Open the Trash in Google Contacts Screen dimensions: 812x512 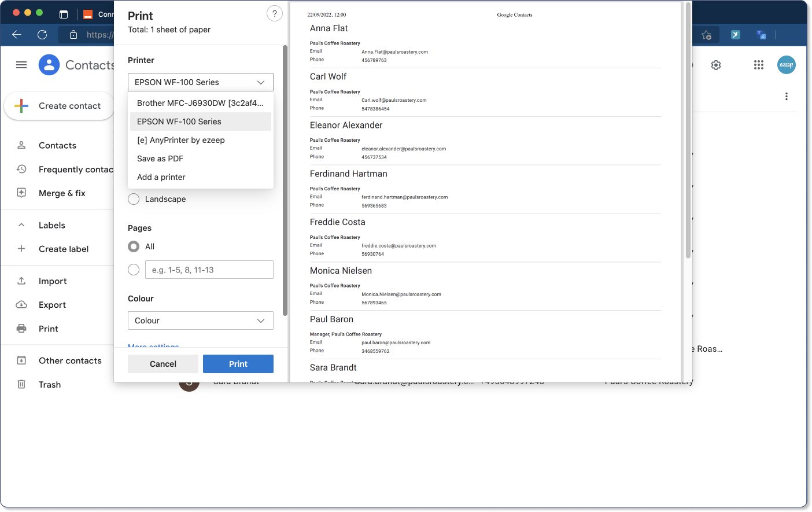[x=50, y=384]
